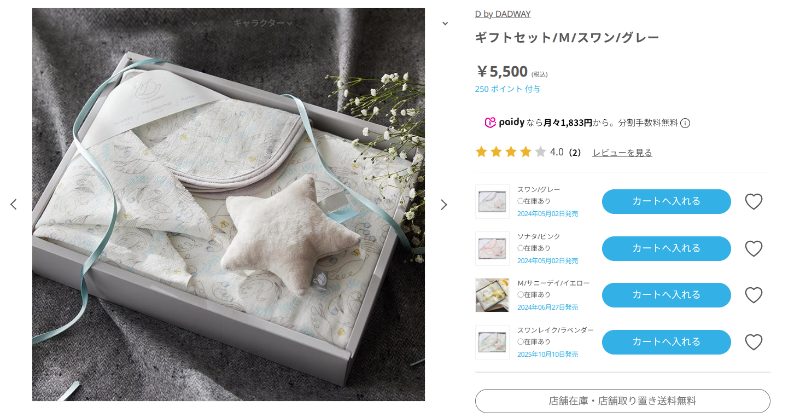
Task: Favorite the ソナタ/ピンク variant with heart icon
Action: point(753,249)
